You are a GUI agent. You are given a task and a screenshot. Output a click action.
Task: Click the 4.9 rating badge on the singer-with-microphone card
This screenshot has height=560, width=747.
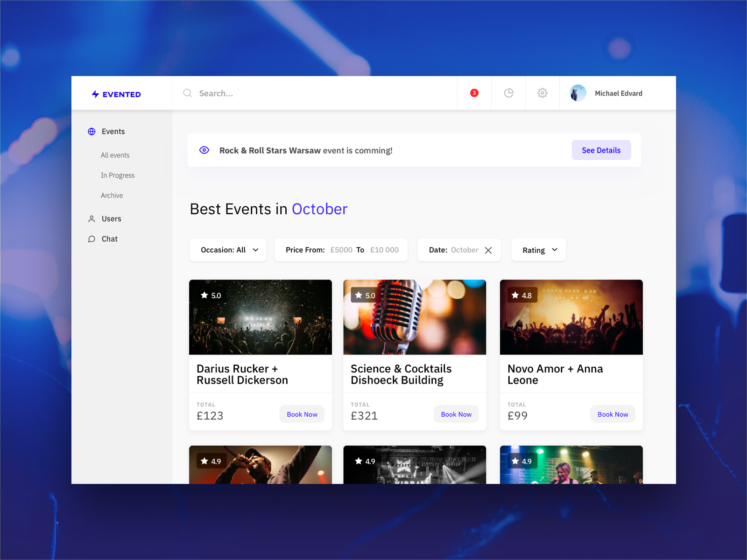(211, 461)
